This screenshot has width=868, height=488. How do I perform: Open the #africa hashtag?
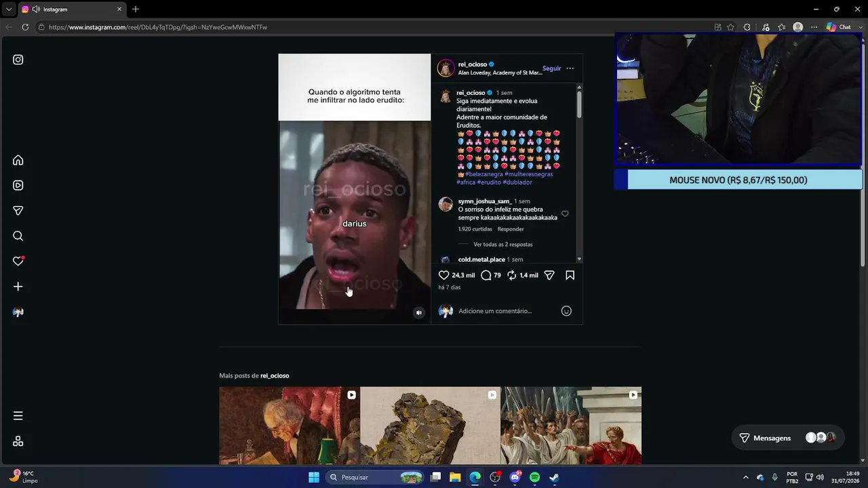click(x=466, y=182)
